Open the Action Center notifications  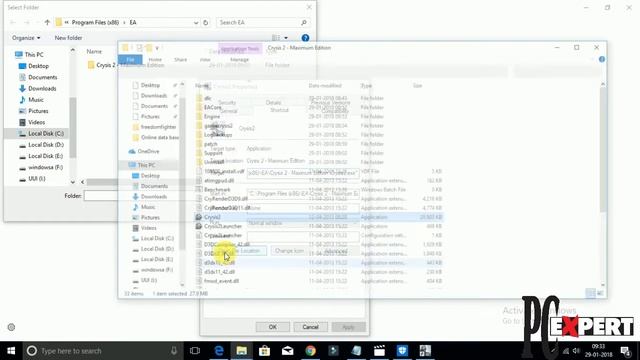(x=626, y=351)
